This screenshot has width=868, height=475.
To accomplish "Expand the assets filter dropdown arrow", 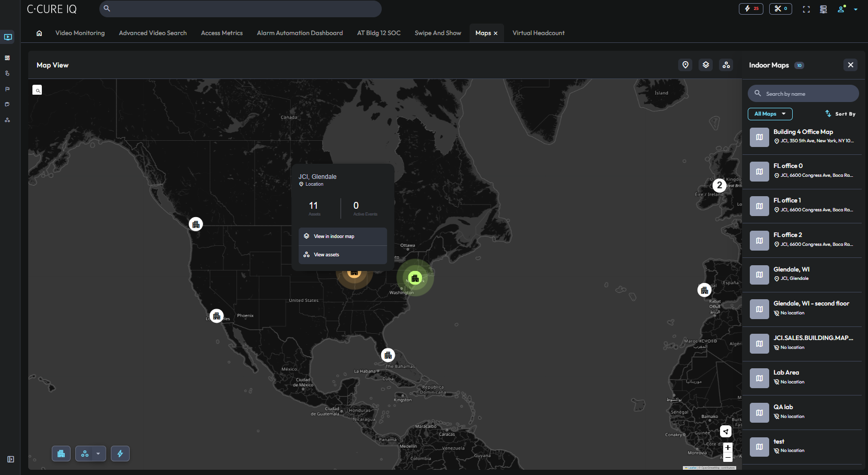I will (x=98, y=454).
